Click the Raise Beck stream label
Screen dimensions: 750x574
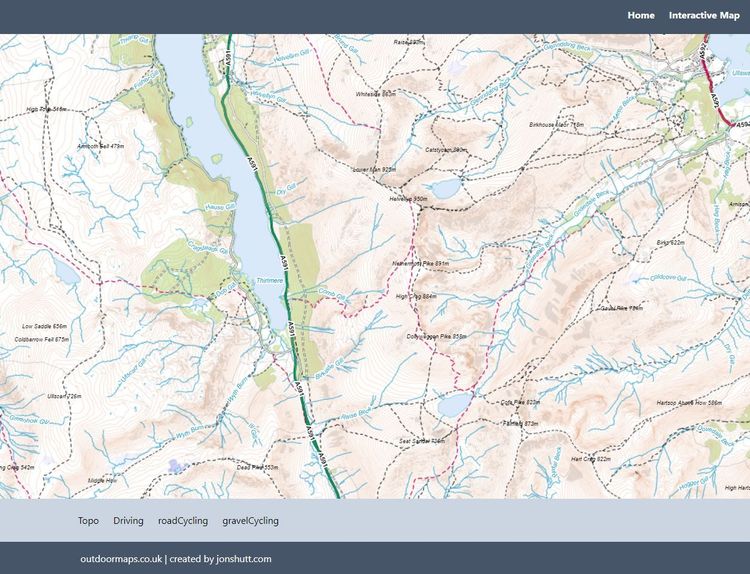356,414
